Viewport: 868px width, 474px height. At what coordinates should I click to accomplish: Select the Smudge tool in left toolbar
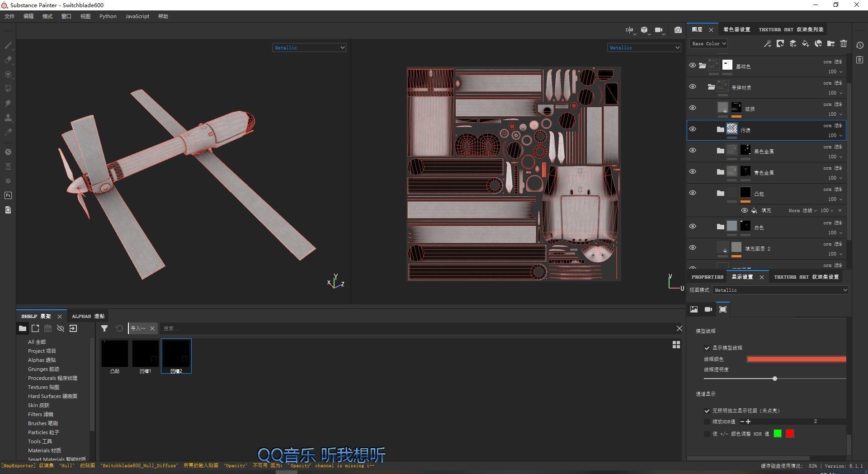[x=8, y=103]
